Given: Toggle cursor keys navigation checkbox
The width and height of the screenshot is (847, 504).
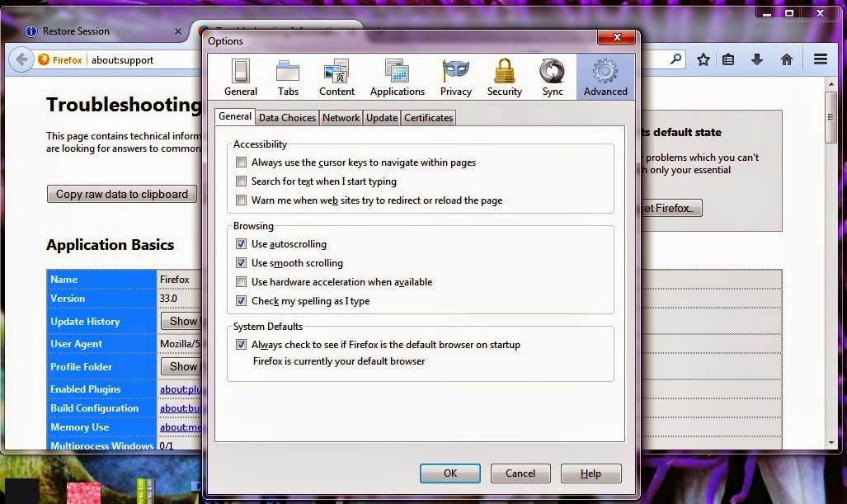Looking at the screenshot, I should [x=241, y=162].
